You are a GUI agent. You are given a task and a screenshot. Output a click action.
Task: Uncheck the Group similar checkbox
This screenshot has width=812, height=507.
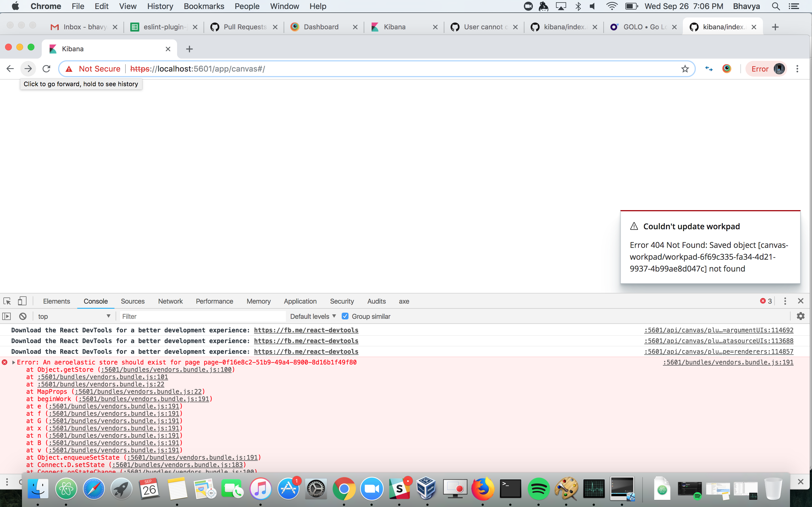point(345,316)
